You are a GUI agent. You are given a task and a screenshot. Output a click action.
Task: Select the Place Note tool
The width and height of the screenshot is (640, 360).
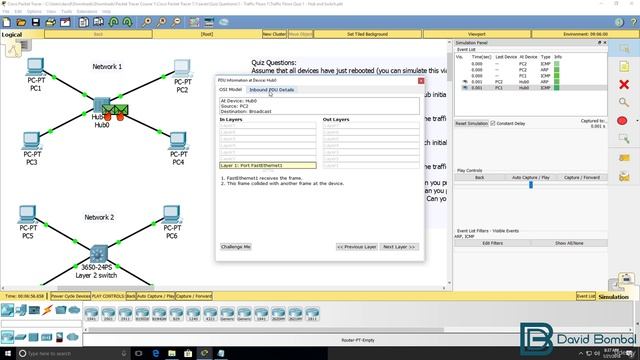[624, 67]
